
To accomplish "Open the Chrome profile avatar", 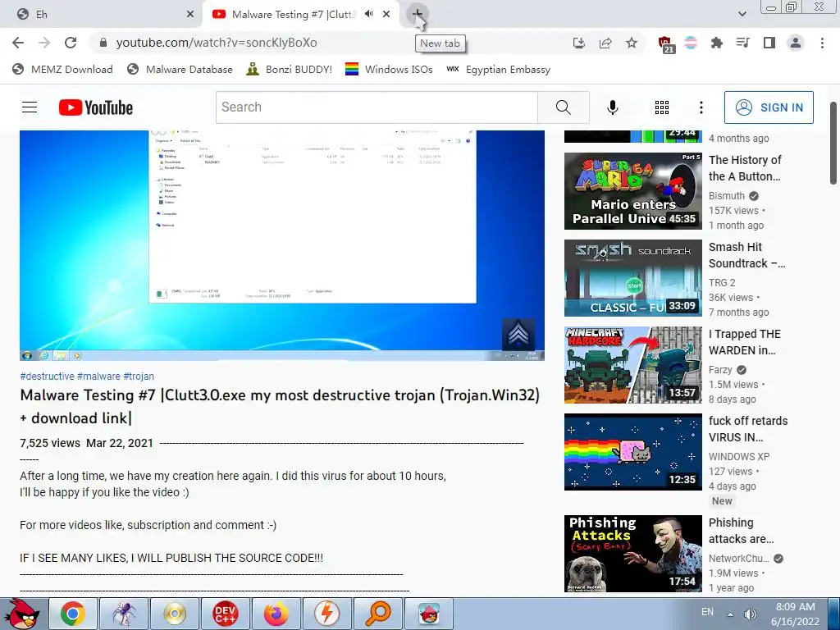I will pyautogui.click(x=796, y=43).
